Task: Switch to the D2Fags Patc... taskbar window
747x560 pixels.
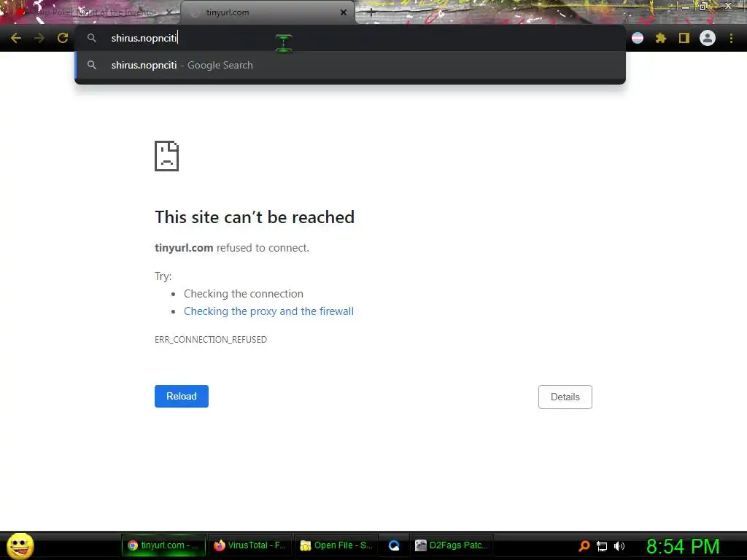Action: pos(451,545)
